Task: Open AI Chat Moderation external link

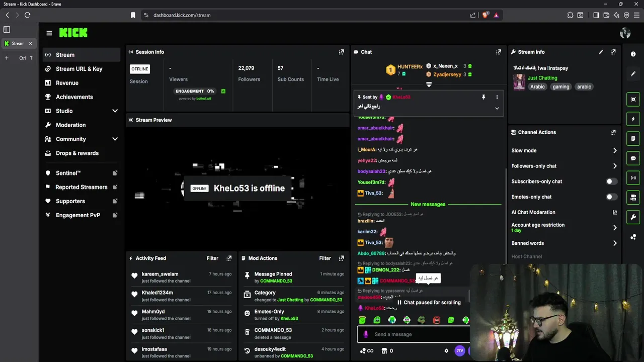Action: tap(615, 212)
